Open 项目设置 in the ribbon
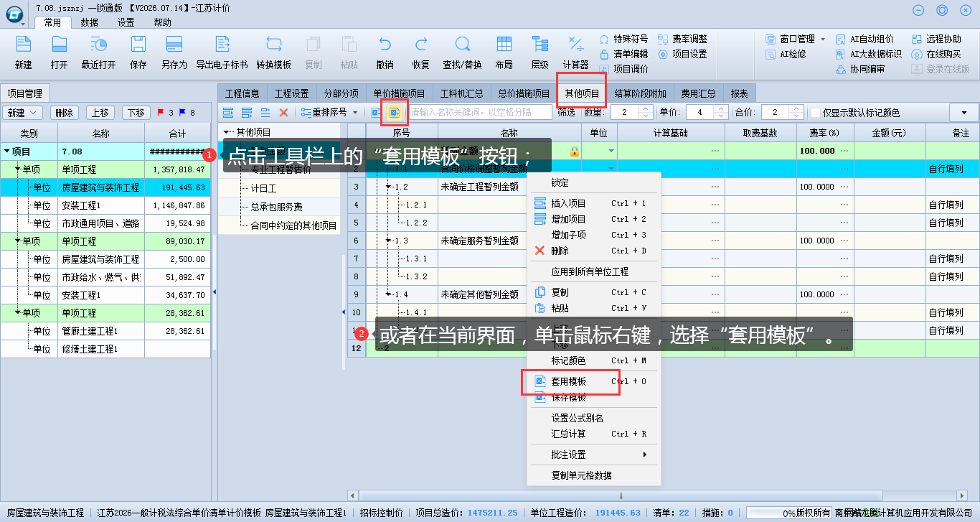Screen dimensions: 980x522 [x=682, y=54]
